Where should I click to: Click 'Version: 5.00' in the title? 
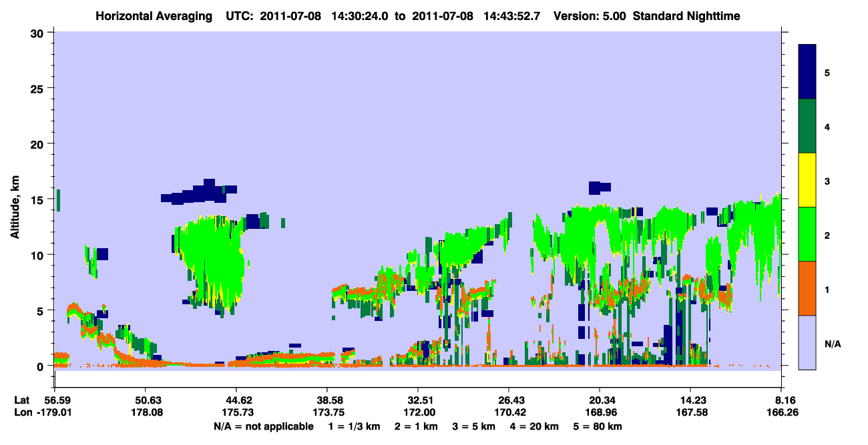pos(590,15)
